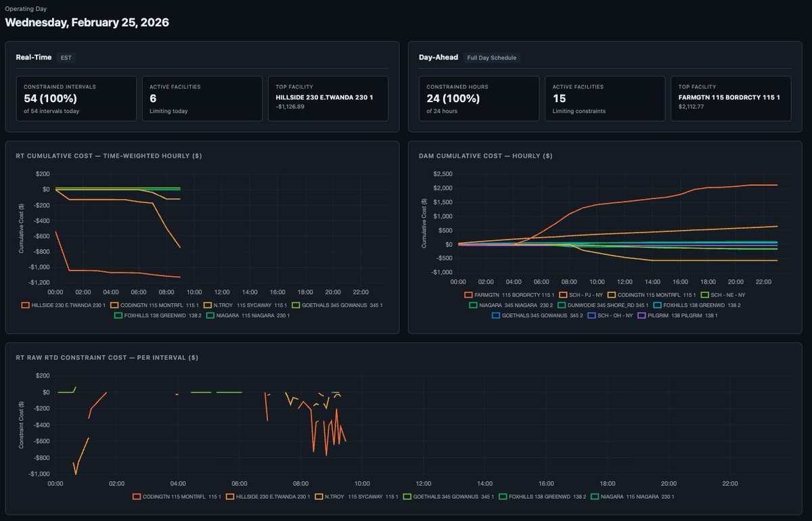
Task: Click 'Limiting constraints' subtext
Action: 579,111
